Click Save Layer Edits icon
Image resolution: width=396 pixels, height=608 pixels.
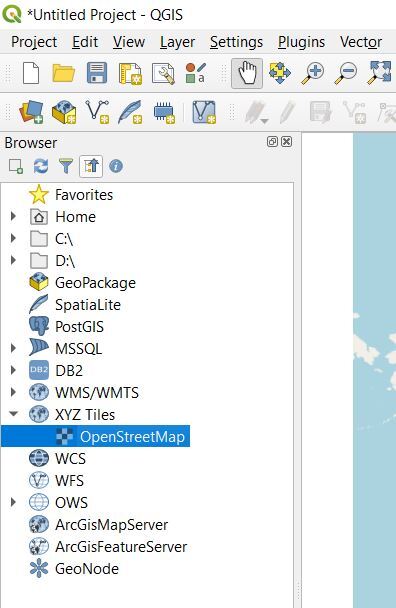click(320, 112)
